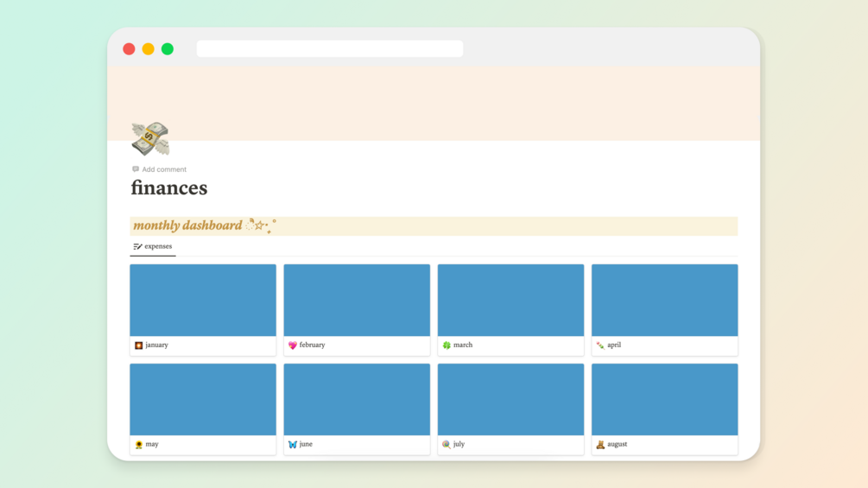Click the Add comment link
Image resolution: width=868 pixels, height=488 pixels.
(x=159, y=169)
